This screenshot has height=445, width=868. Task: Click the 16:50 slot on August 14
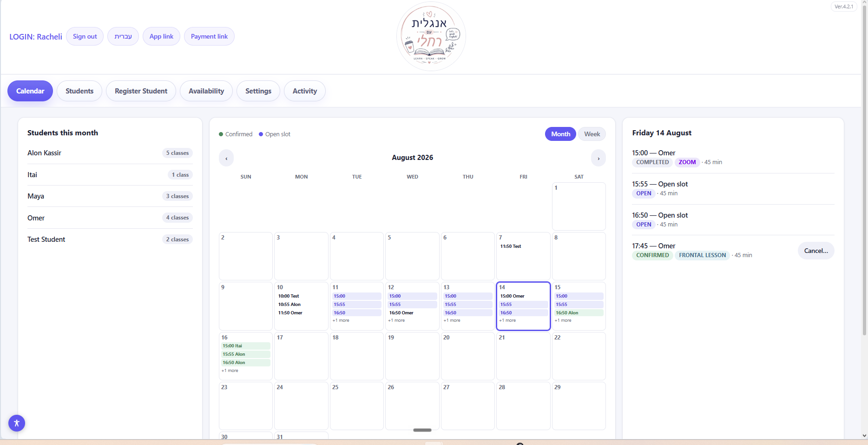(x=523, y=313)
